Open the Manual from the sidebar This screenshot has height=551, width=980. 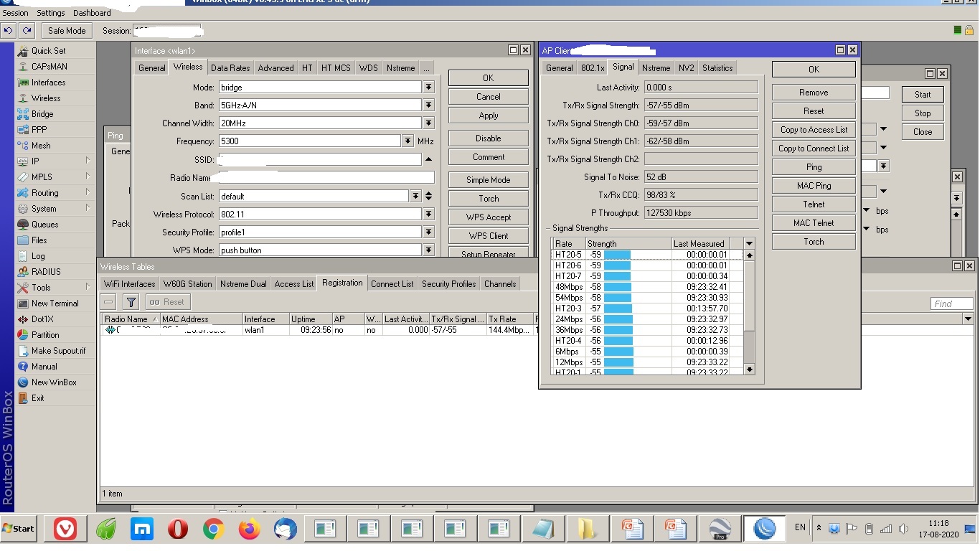(44, 367)
